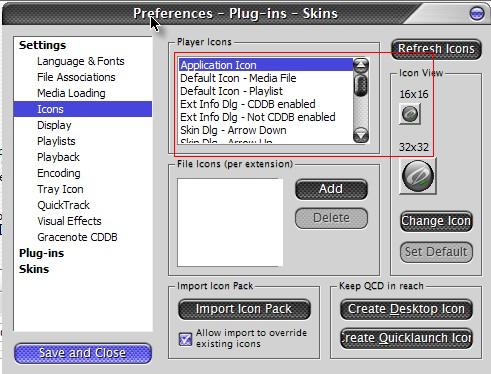Select Visual Effects settings page
Viewport: 491px width, 374px height.
coord(69,221)
